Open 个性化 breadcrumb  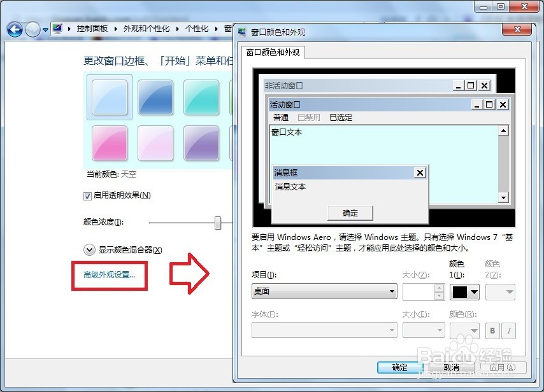tap(197, 29)
